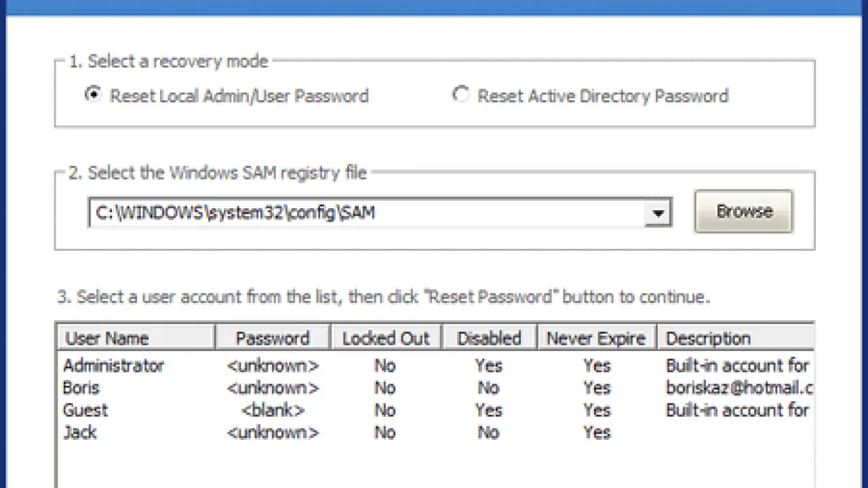The height and width of the screenshot is (488, 868).
Task: Click Guest's Built-in account description
Action: tap(738, 411)
